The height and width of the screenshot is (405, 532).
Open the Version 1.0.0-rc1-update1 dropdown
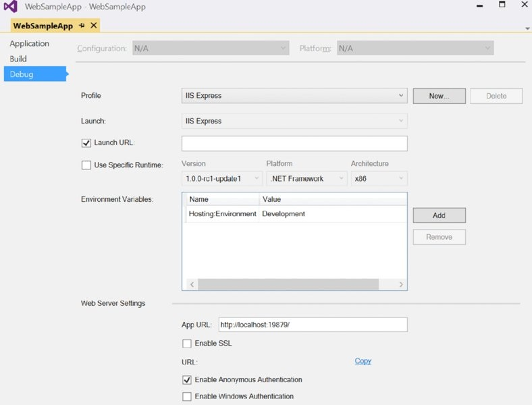coord(222,178)
